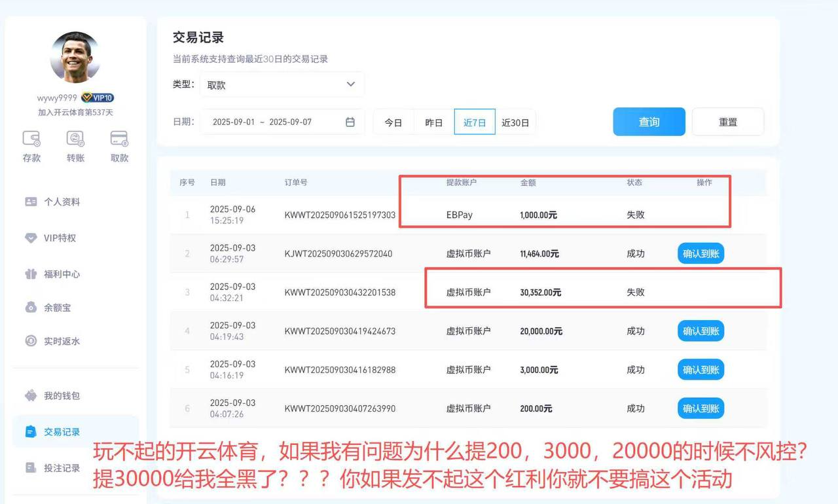Screen dimensions: 838x504
Task: Switch to the 昨日 date filter
Action: coord(433,121)
